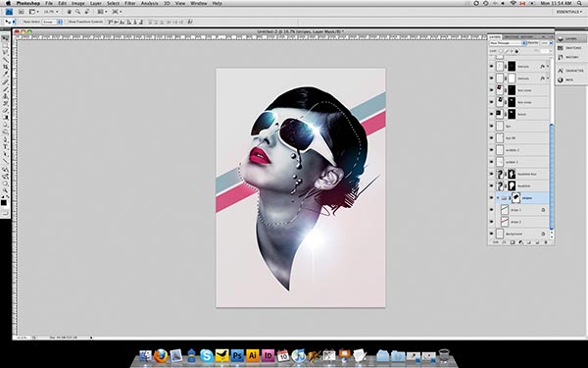The height and width of the screenshot is (368, 588).
Task: Toggle visibility of headshot blue layer
Action: (x=491, y=174)
